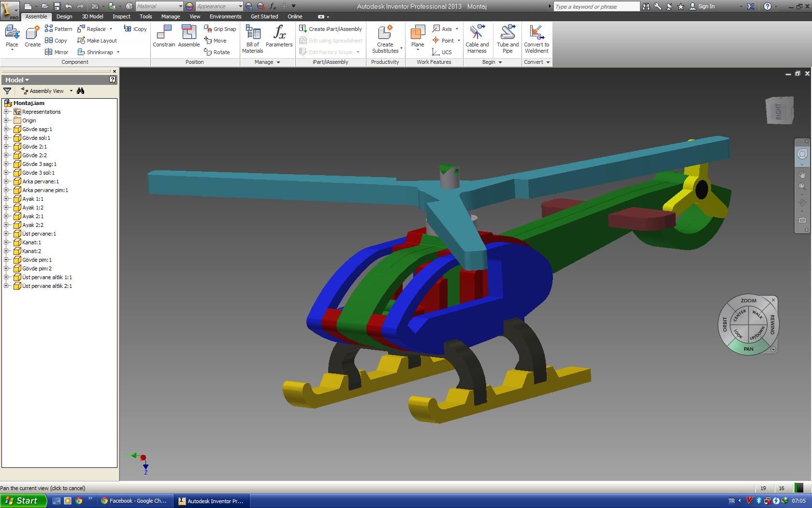Select the UCS work feature
Viewport: 812px width, 508px height.
pyautogui.click(x=442, y=52)
